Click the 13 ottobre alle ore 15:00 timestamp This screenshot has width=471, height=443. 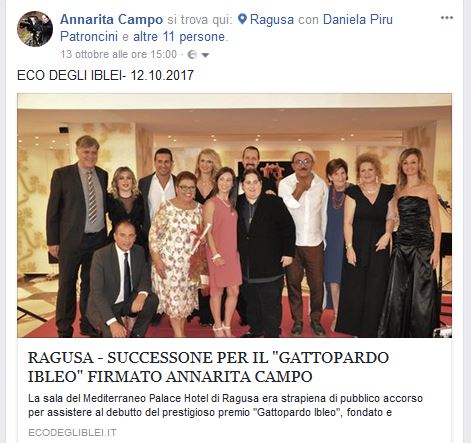119,54
